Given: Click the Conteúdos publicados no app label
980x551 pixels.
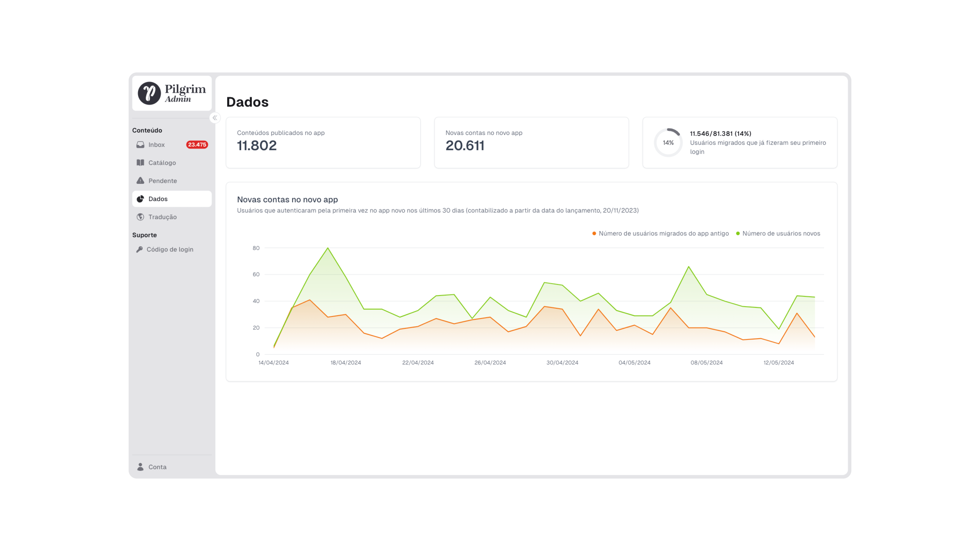Looking at the screenshot, I should (x=281, y=133).
